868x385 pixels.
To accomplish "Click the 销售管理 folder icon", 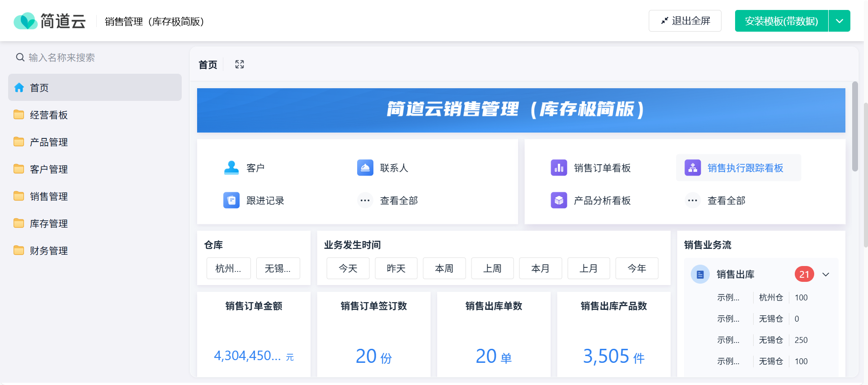I will click(x=19, y=196).
